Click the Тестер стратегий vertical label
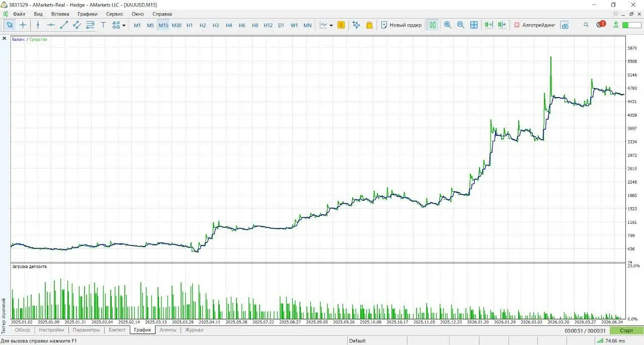 [4, 315]
